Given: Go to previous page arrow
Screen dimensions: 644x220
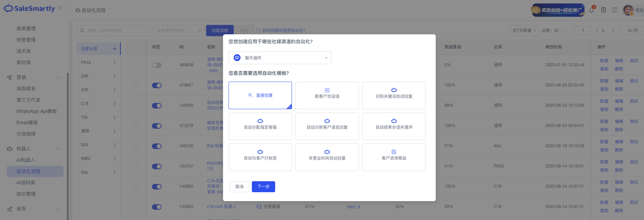Looking at the screenshot, I should coord(565,31).
